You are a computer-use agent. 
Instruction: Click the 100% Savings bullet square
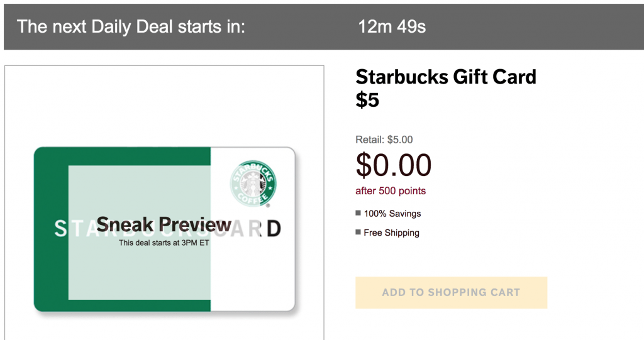point(358,213)
